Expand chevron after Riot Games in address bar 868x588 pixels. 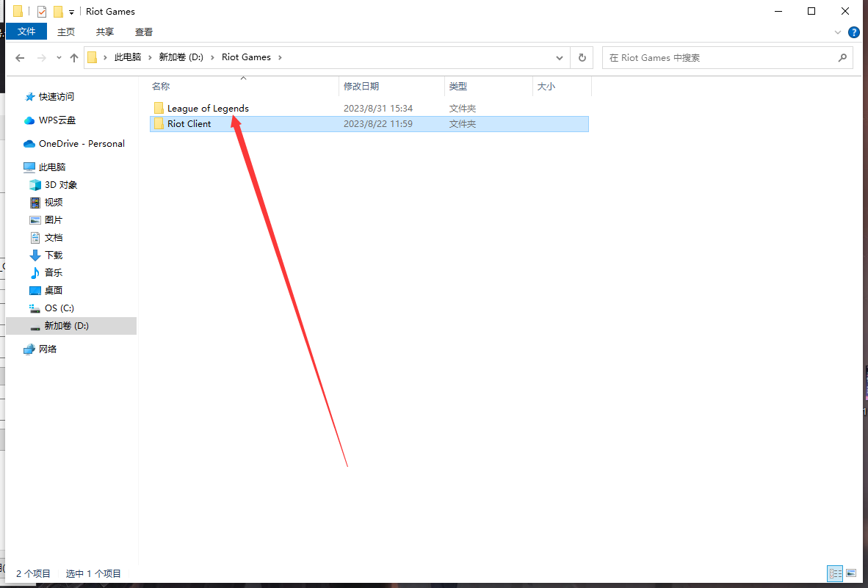pos(280,57)
